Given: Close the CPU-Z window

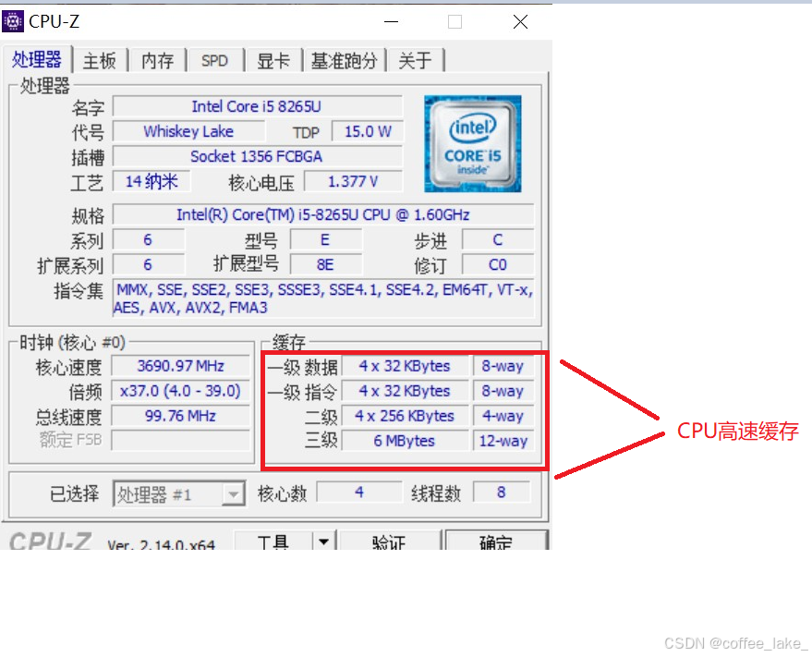Looking at the screenshot, I should coord(520,22).
